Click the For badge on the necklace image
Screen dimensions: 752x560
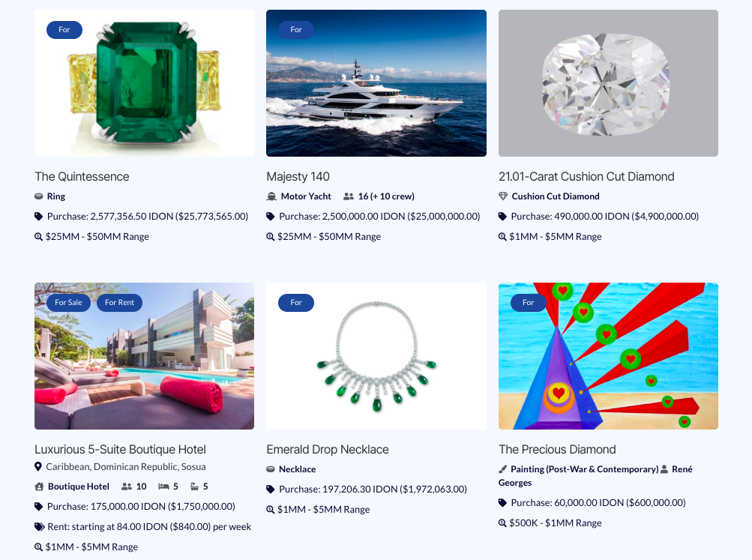296,303
